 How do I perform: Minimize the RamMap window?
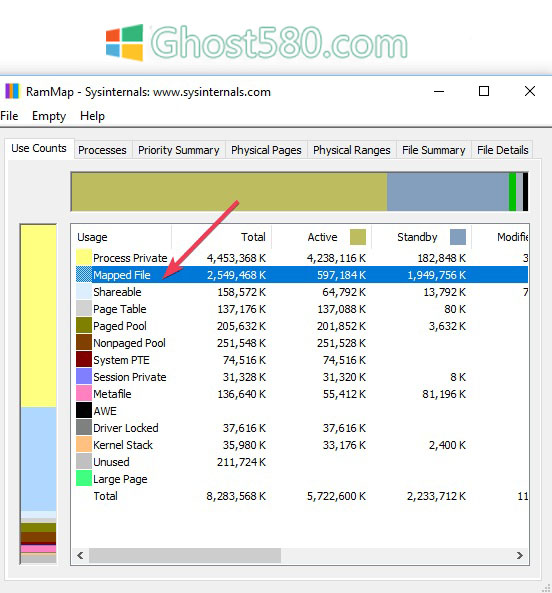439,91
